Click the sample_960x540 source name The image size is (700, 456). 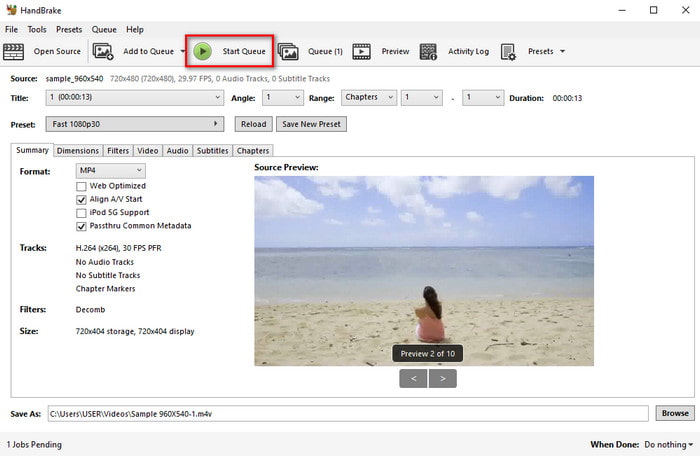click(x=74, y=79)
